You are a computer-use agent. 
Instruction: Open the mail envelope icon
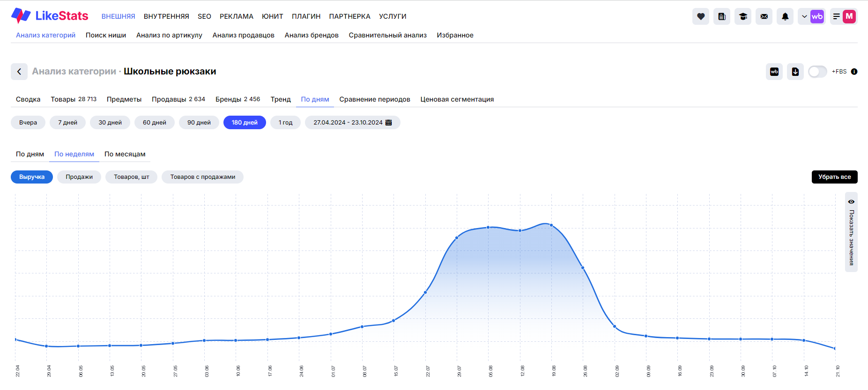click(764, 16)
